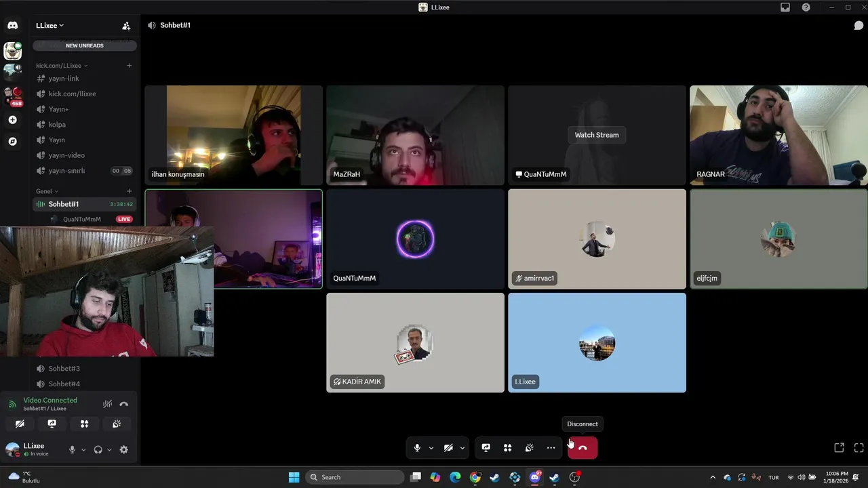Open microphone options arrow in call bar
Screen dimensions: 868x488
[431, 448]
